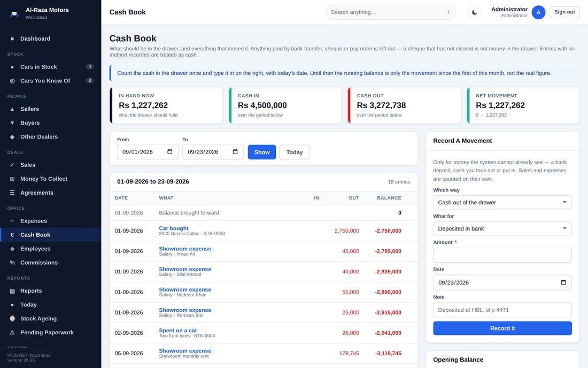Open Dashboard from the sidebar
Image resolution: width=588 pixels, height=368 pixels.
51,39
